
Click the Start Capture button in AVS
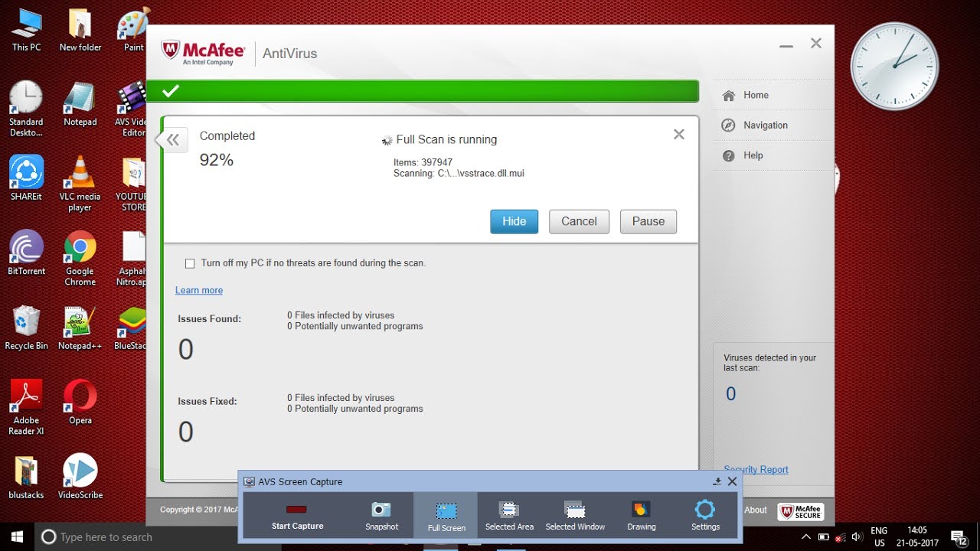pos(297,517)
